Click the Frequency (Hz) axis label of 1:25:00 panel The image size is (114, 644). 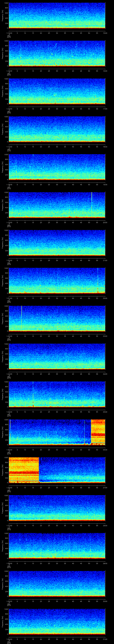pos(3,432)
